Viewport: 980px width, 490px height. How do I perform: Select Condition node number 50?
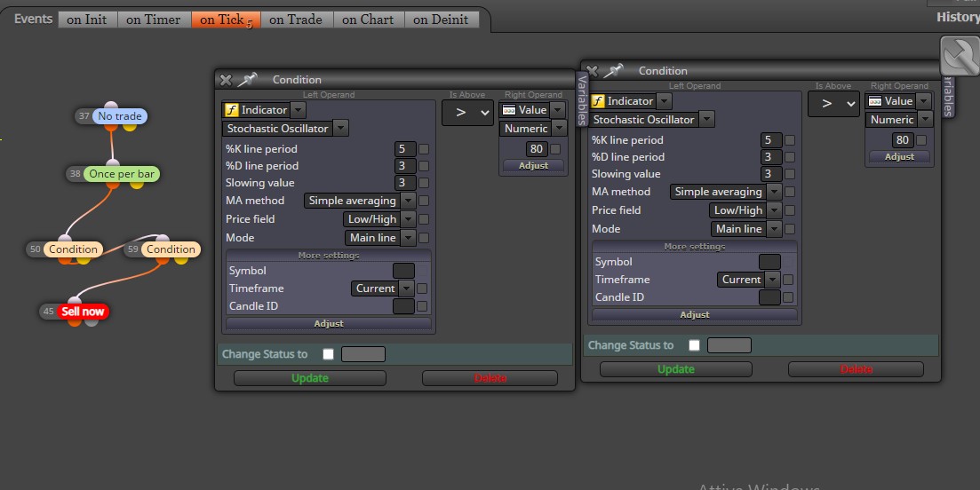pyautogui.click(x=73, y=249)
